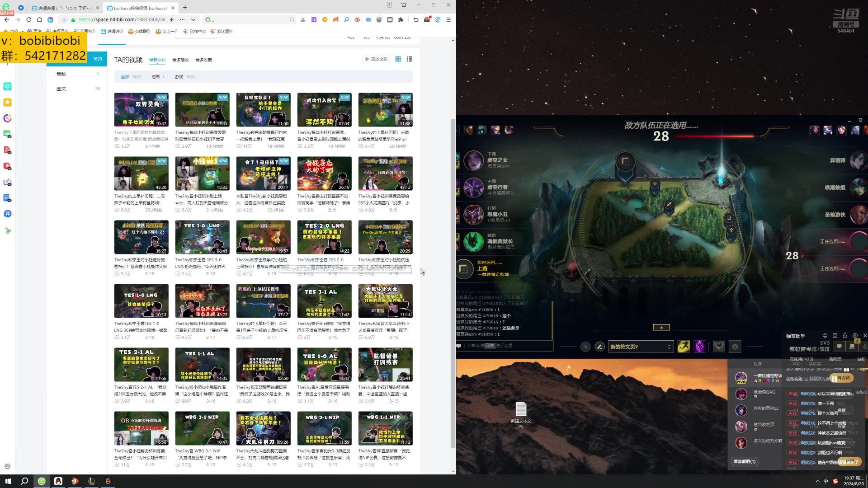Toggle the chat bubble button in danmaku helper
This screenshot has width=868, height=488.
point(839,347)
